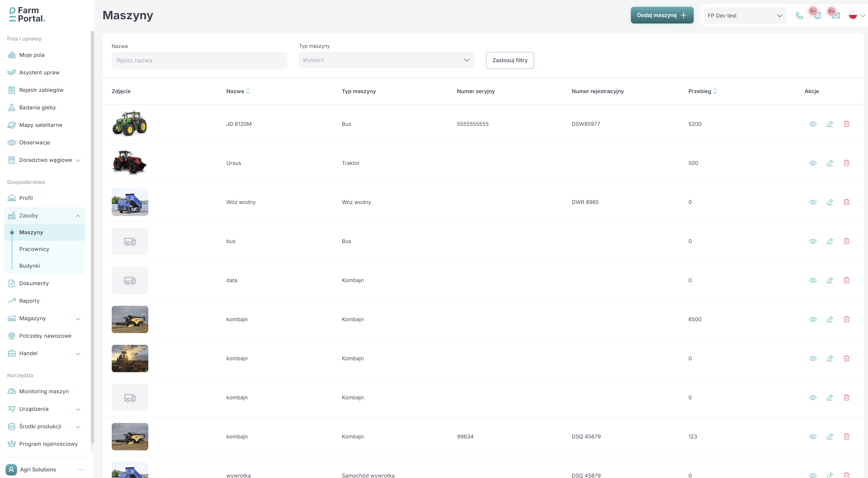The width and height of the screenshot is (868, 478).
Task: Open the red Ursus tractor thumbnail
Action: (x=130, y=163)
